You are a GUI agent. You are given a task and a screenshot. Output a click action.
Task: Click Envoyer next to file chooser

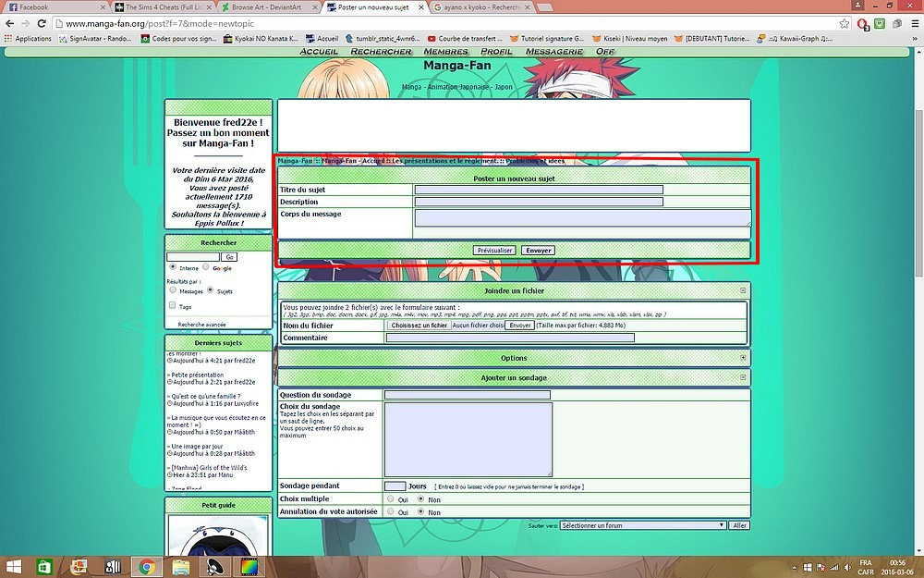point(519,325)
